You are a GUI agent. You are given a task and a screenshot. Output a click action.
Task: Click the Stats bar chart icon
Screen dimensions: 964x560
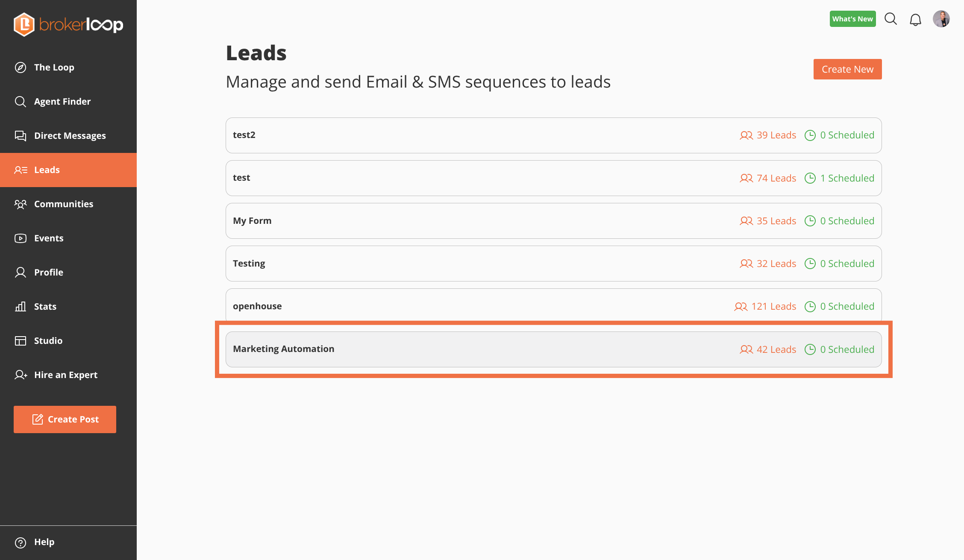(21, 307)
